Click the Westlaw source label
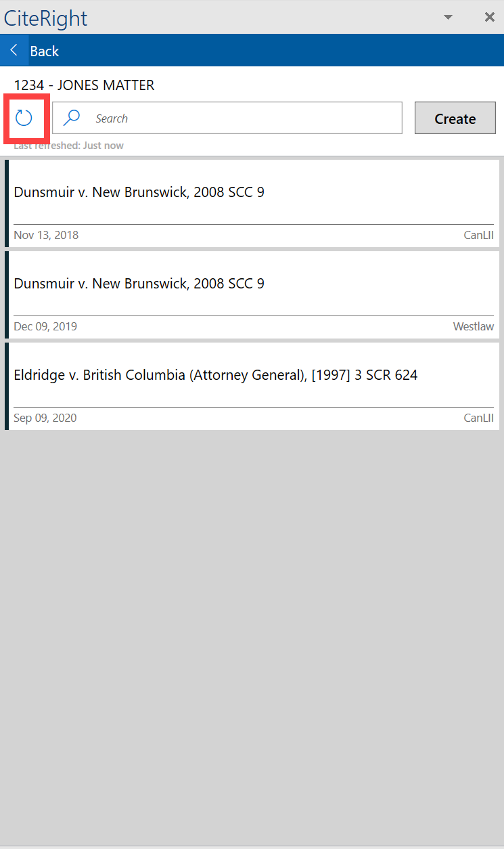 [474, 327]
